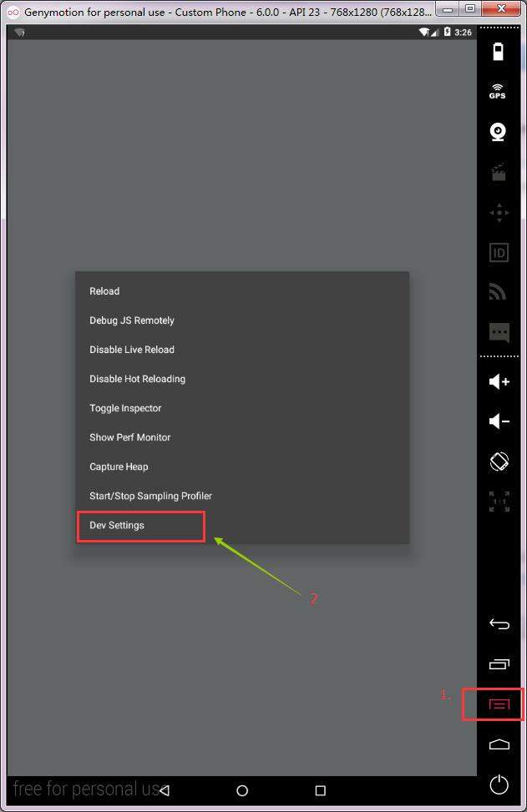This screenshot has width=527, height=812.
Task: Open the phone SMS message widget
Action: [499, 332]
